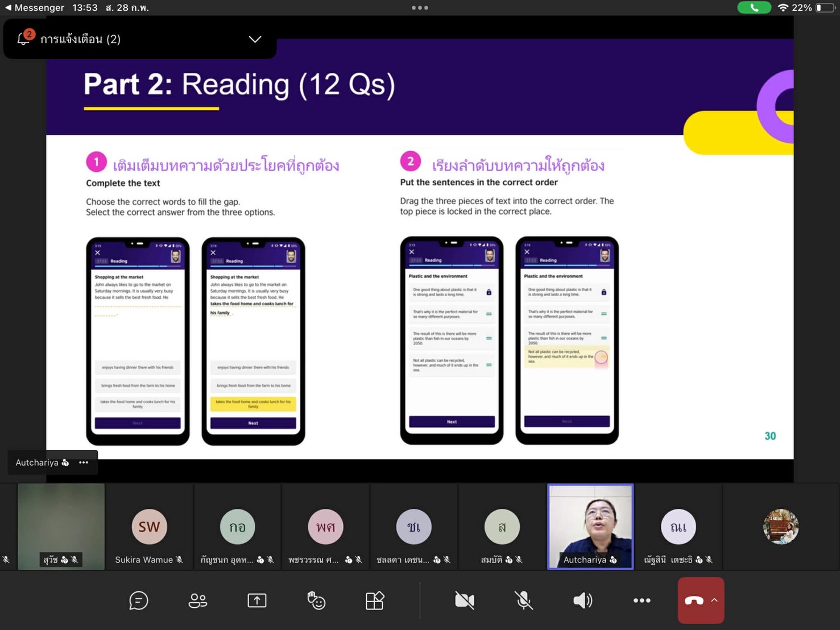
Task: Show the participants list icon
Action: click(197, 600)
